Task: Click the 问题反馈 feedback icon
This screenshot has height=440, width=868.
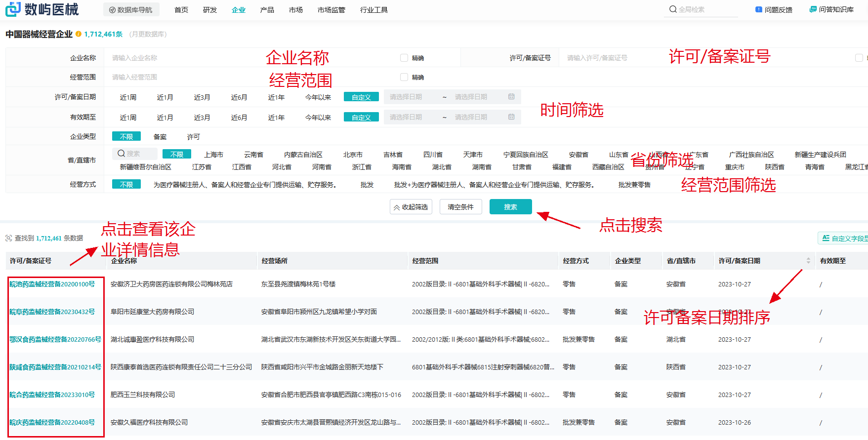Action: (x=759, y=9)
